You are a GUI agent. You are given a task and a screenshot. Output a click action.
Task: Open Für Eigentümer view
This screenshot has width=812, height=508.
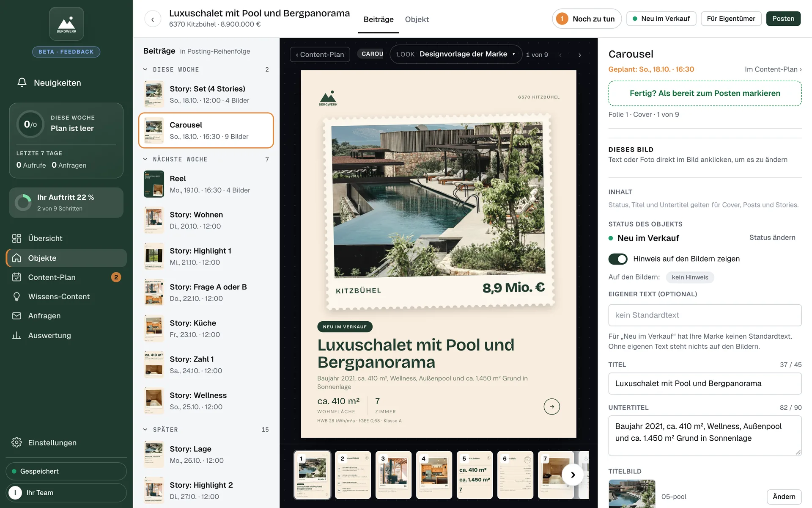coord(731,19)
